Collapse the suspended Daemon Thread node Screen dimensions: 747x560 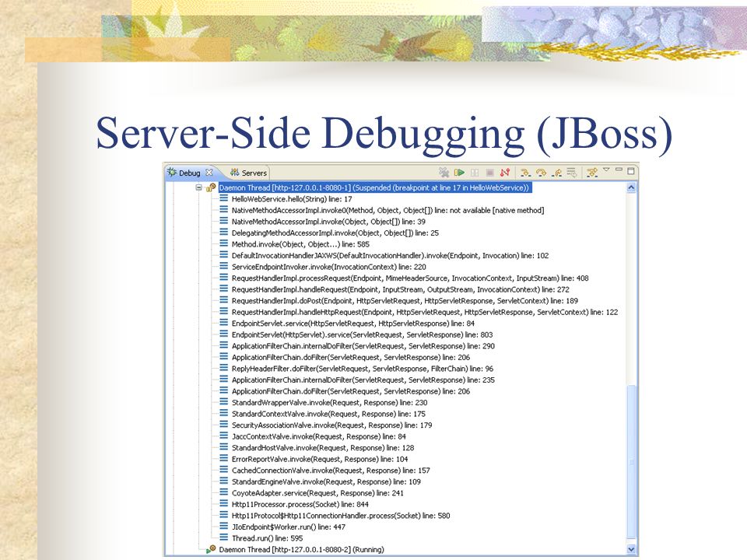(198, 187)
